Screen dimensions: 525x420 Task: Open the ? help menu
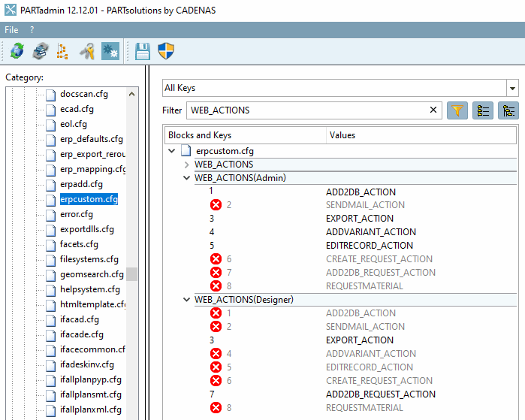pos(32,30)
